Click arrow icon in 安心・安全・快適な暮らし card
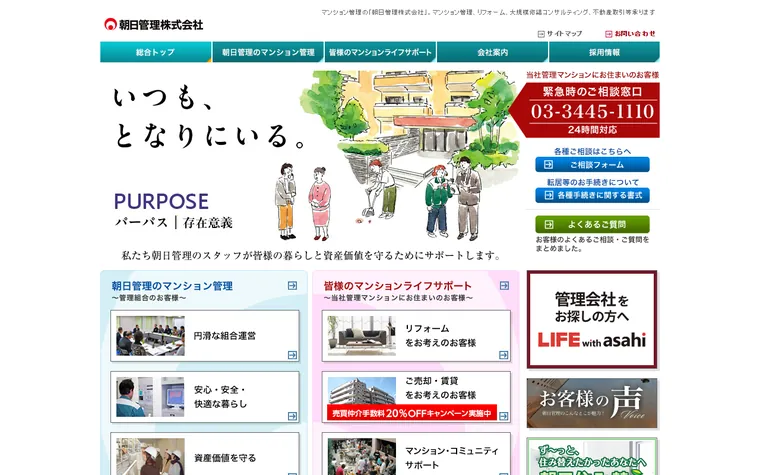The height and width of the screenshot is (475, 760). coord(292,416)
